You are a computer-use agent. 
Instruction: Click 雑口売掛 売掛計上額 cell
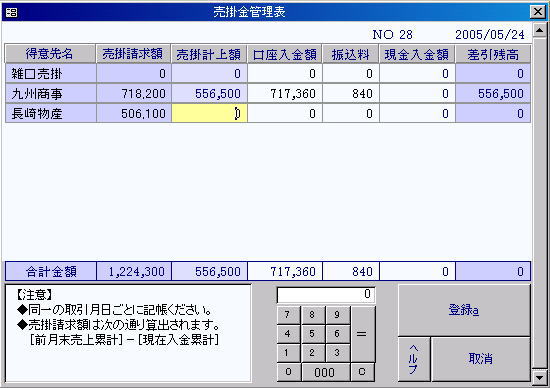coord(209,73)
